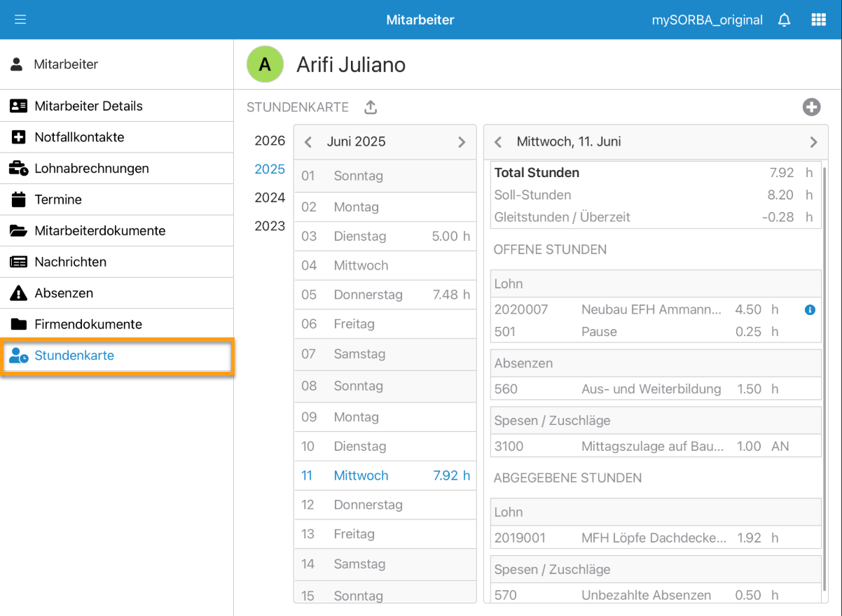Go to previous day before Mittwoch, 11. Juni
This screenshot has height=616, width=842.
pos(498,142)
